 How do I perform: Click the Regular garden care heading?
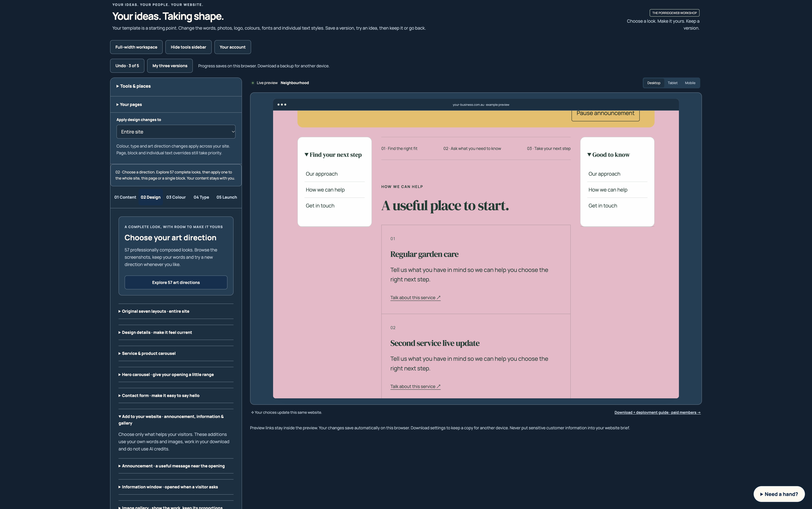(424, 254)
